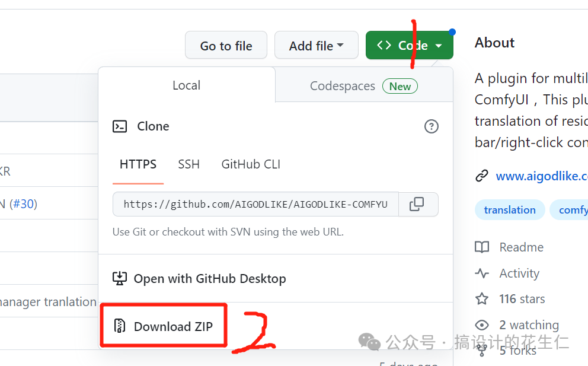Open the green Code dropdown button
The width and height of the screenshot is (588, 366).
tap(409, 46)
